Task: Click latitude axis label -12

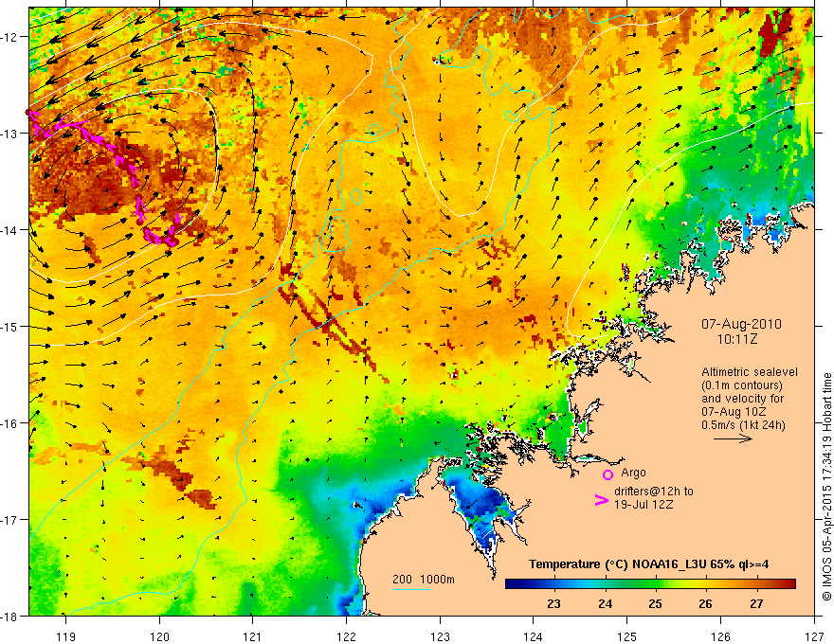Action: coord(10,37)
